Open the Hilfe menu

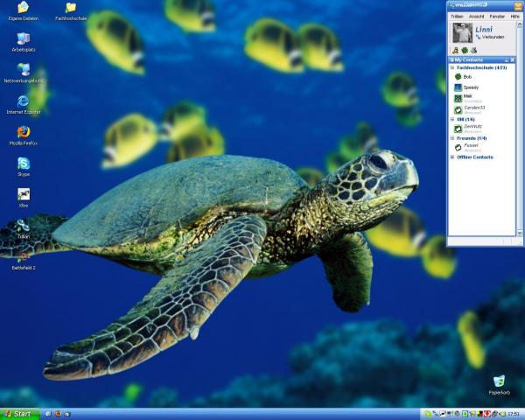pos(515,16)
